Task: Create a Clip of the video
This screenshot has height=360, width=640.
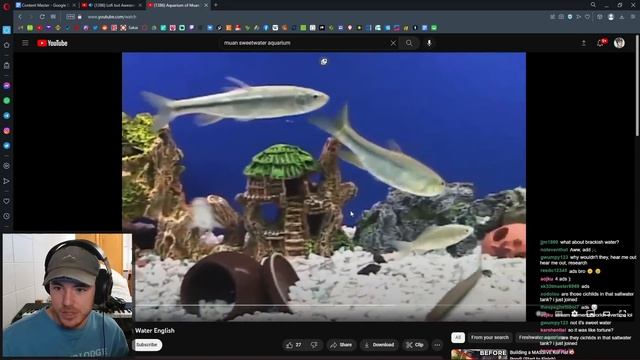Action: click(x=415, y=345)
